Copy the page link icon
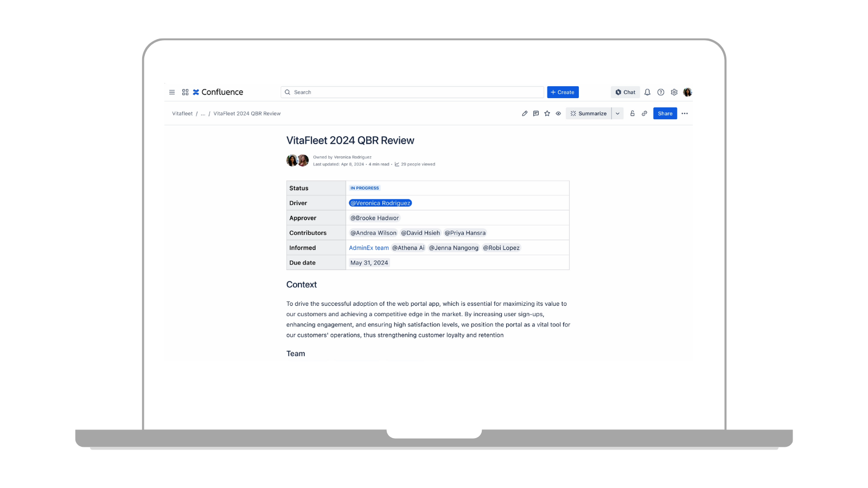868x488 pixels. (x=644, y=113)
